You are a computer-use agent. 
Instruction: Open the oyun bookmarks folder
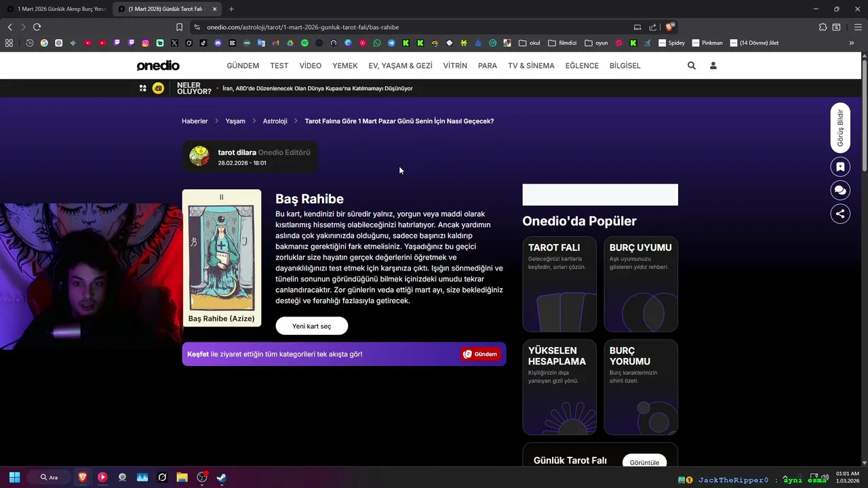click(x=596, y=43)
